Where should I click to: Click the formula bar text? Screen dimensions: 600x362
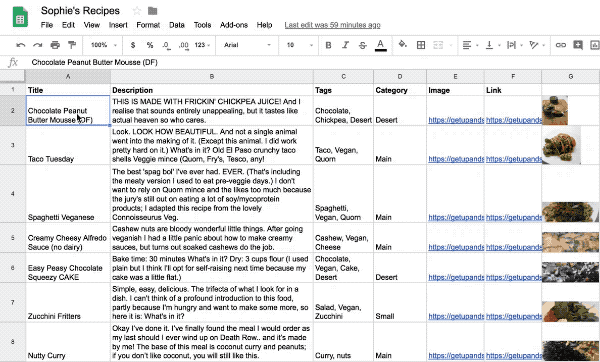(x=95, y=62)
